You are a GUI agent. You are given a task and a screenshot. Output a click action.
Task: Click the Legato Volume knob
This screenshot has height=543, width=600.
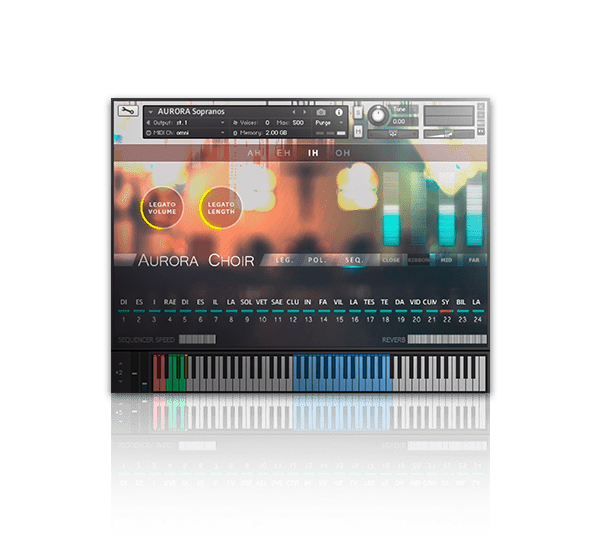click(x=162, y=208)
